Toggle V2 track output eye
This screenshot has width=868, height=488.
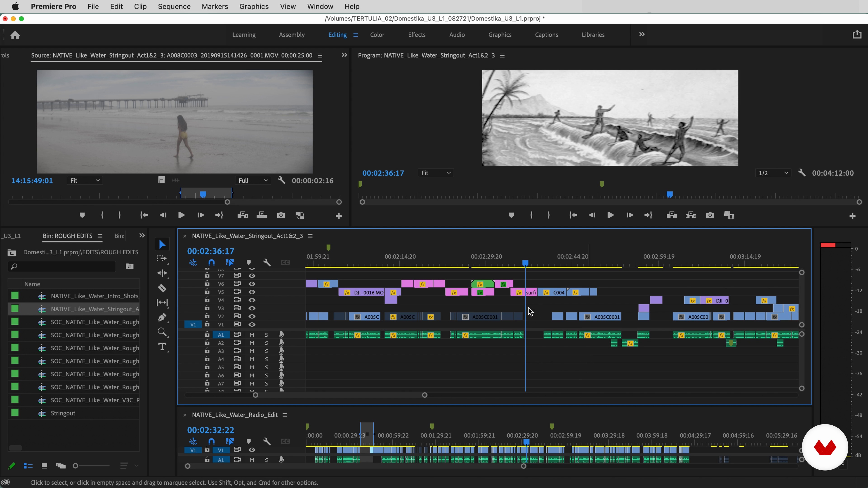252,316
